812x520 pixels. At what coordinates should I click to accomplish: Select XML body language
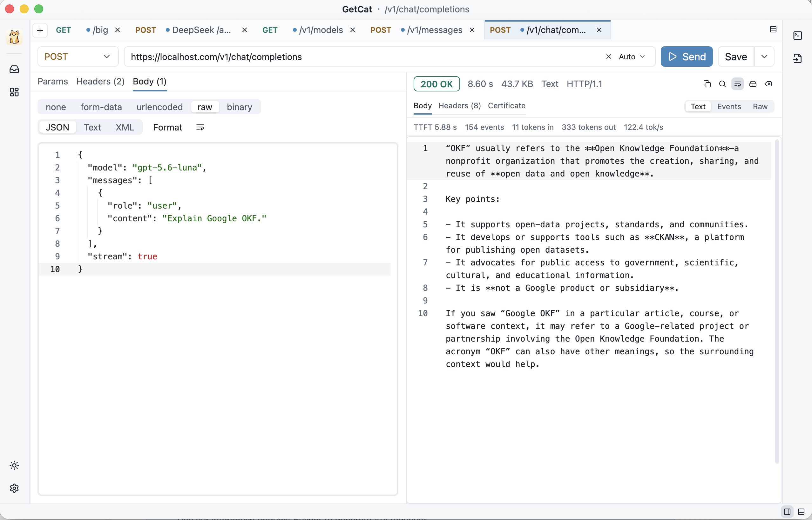click(125, 127)
